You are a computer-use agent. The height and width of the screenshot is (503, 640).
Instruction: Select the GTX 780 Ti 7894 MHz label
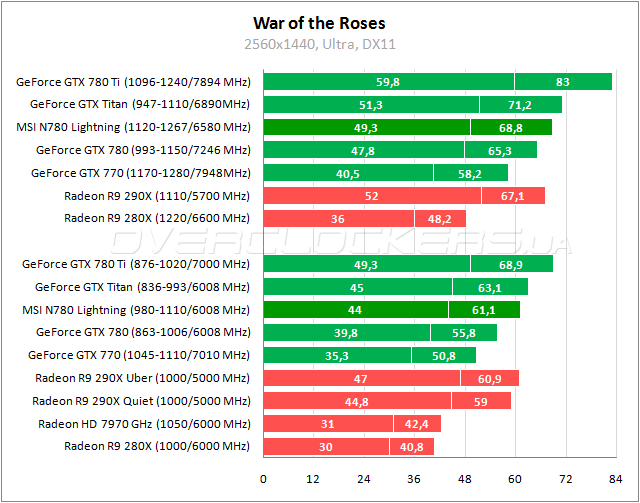[x=133, y=82]
